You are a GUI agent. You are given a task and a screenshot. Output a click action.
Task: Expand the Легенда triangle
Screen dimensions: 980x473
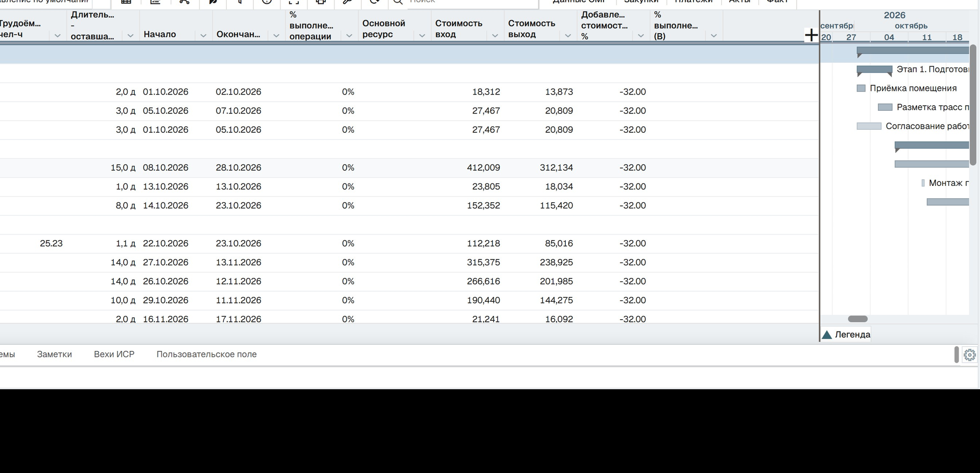[827, 335]
